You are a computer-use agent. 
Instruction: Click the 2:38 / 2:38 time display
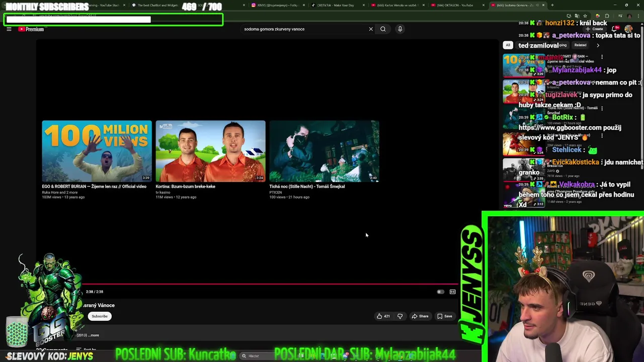(95, 292)
